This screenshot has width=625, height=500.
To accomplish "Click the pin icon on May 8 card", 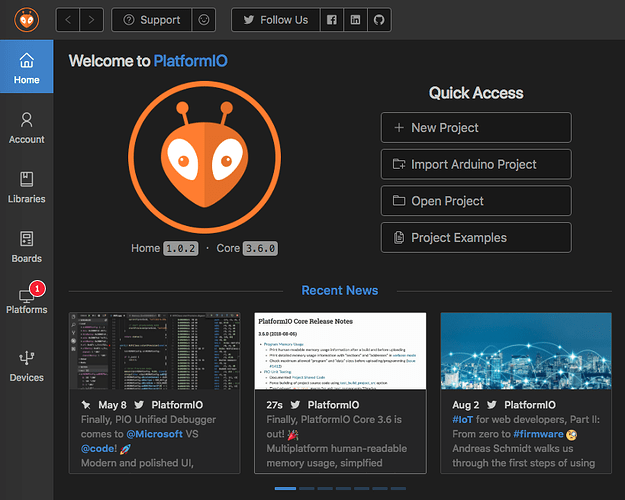I will pyautogui.click(x=86, y=405).
